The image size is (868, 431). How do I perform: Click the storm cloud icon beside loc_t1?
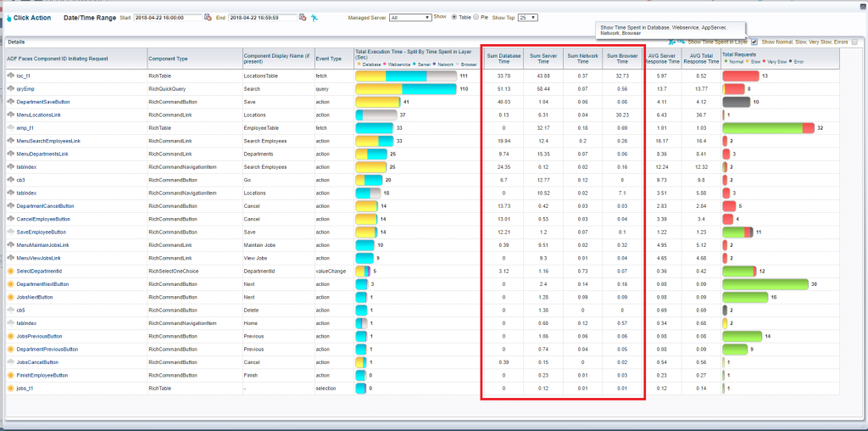10,76
